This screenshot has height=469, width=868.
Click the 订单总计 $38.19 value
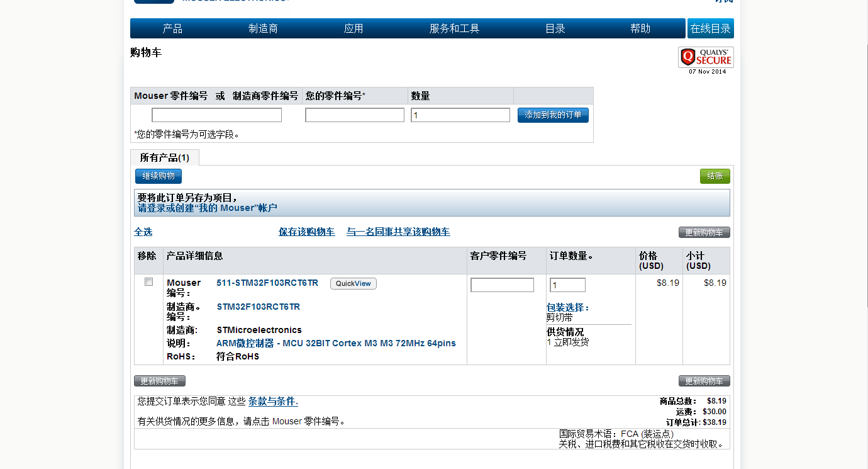tap(714, 422)
